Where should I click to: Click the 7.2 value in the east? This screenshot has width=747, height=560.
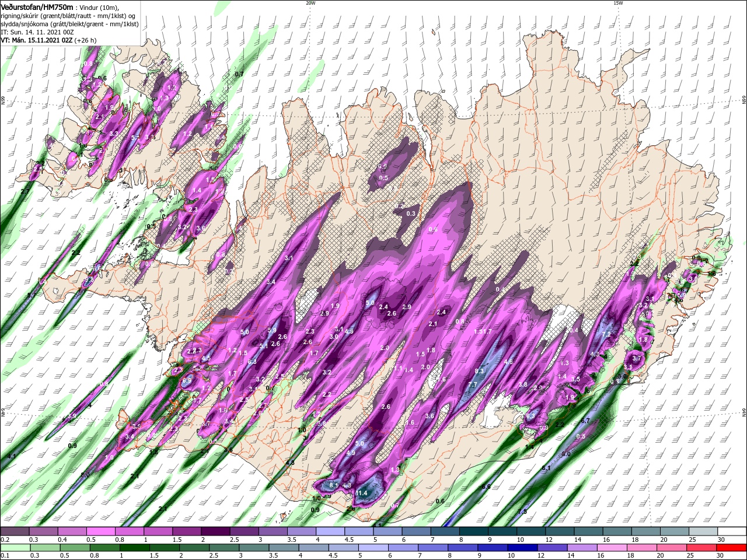coord(606,335)
